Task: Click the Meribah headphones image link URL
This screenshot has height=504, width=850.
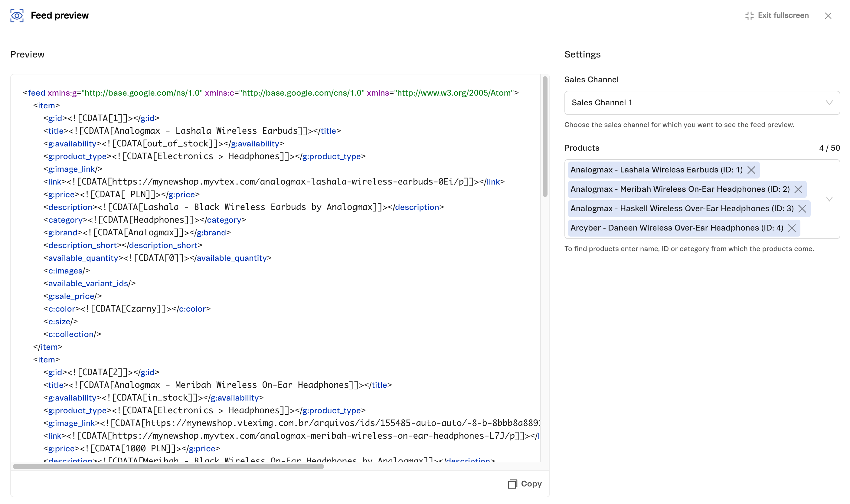Action: 306,423
